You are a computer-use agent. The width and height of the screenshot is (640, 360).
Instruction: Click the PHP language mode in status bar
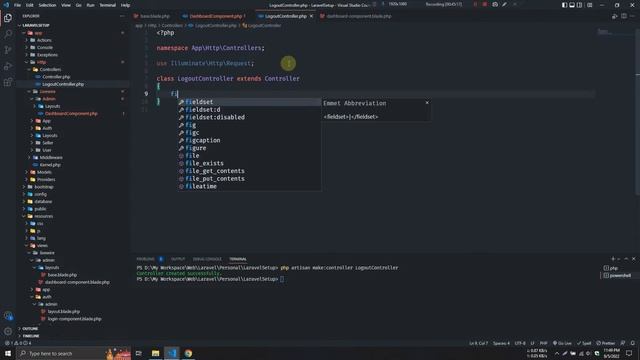tap(543, 343)
